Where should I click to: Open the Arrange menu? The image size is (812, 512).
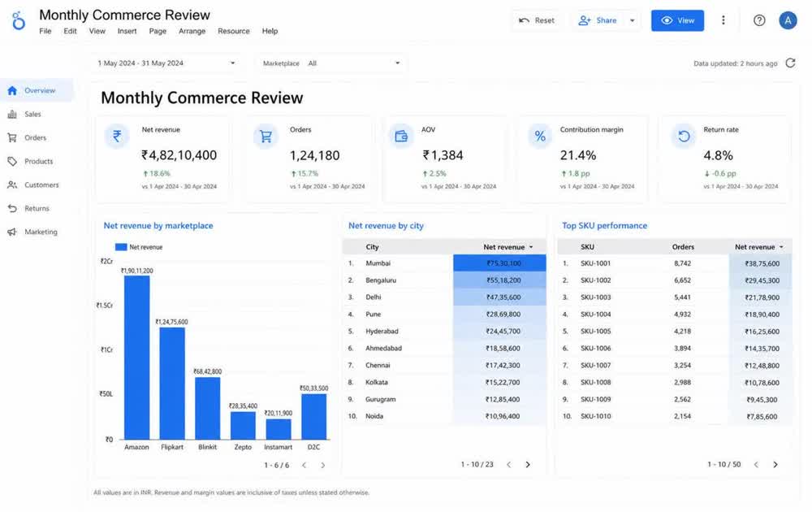(192, 31)
